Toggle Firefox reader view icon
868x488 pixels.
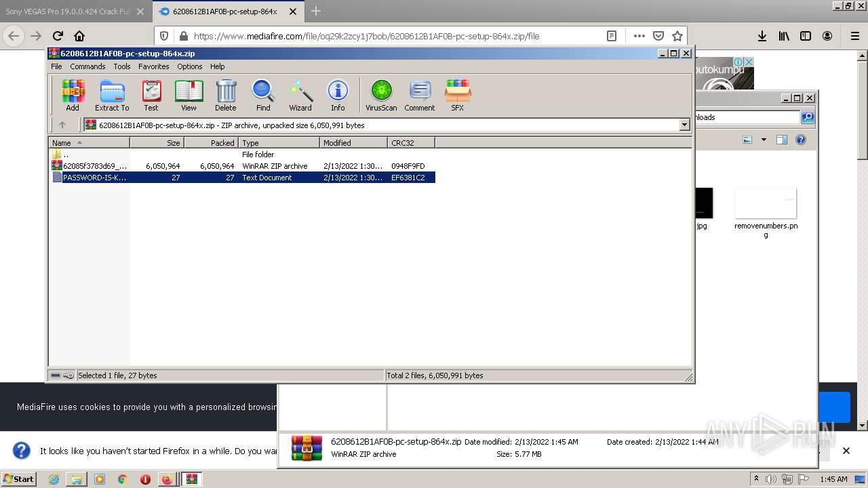point(612,36)
